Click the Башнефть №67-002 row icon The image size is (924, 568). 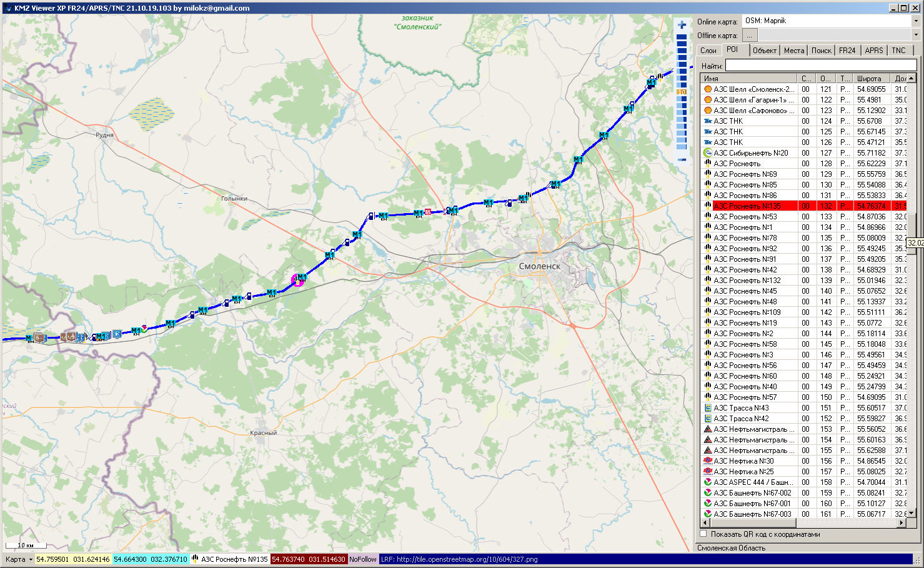point(708,493)
